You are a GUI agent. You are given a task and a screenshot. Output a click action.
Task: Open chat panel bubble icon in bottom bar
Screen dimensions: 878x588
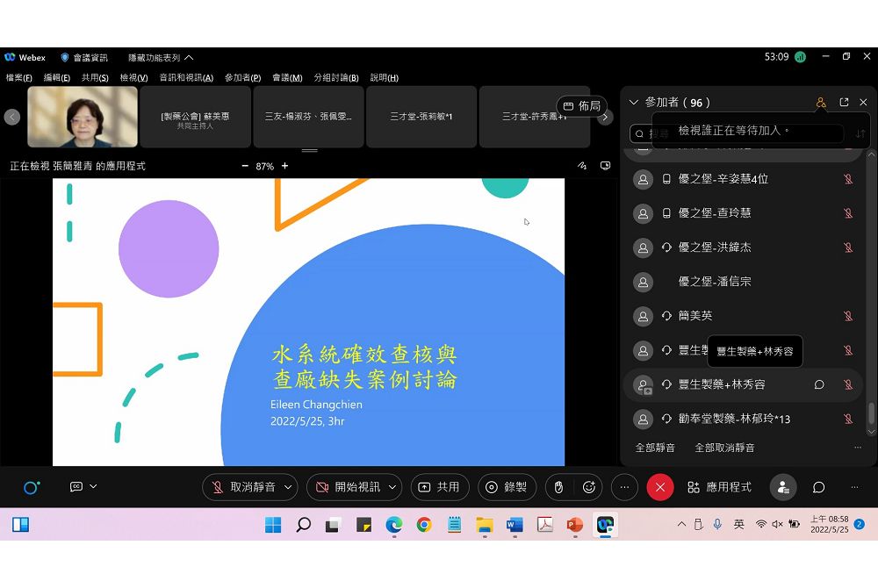818,487
